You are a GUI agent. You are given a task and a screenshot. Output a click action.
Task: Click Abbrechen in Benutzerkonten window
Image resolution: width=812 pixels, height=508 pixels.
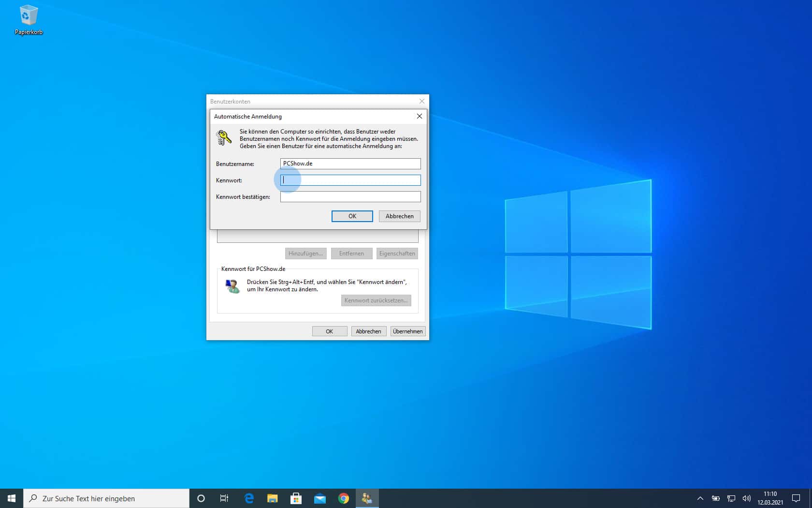(x=369, y=331)
